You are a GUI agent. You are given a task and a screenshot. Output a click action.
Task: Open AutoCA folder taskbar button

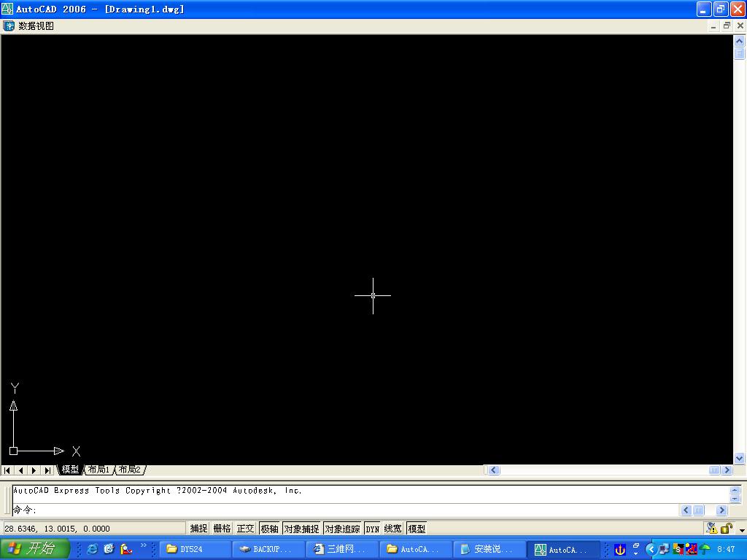coord(415,550)
